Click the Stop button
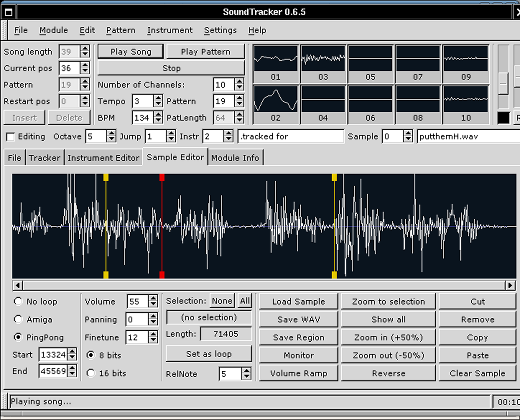 [171, 68]
